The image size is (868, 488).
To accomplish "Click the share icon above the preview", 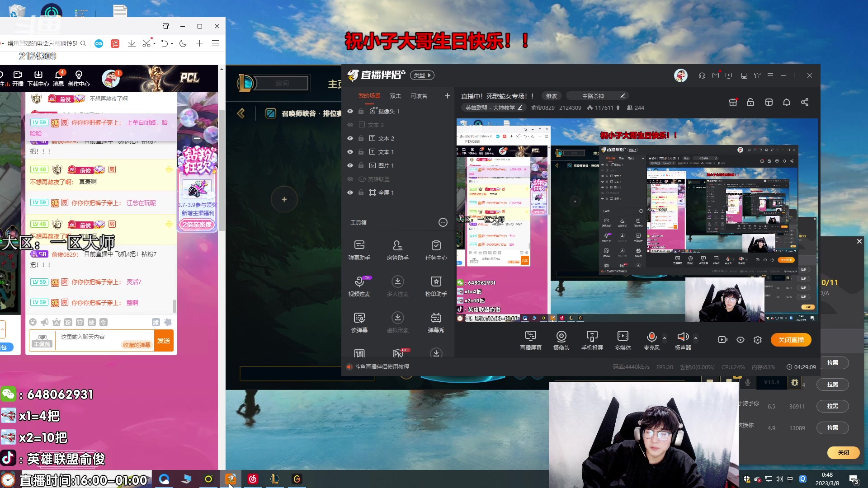I will [805, 103].
